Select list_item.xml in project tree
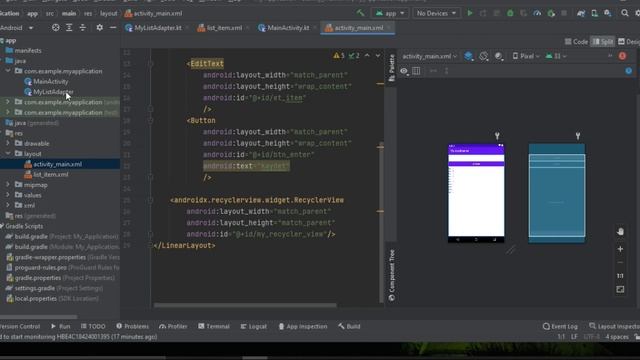 [x=51, y=174]
